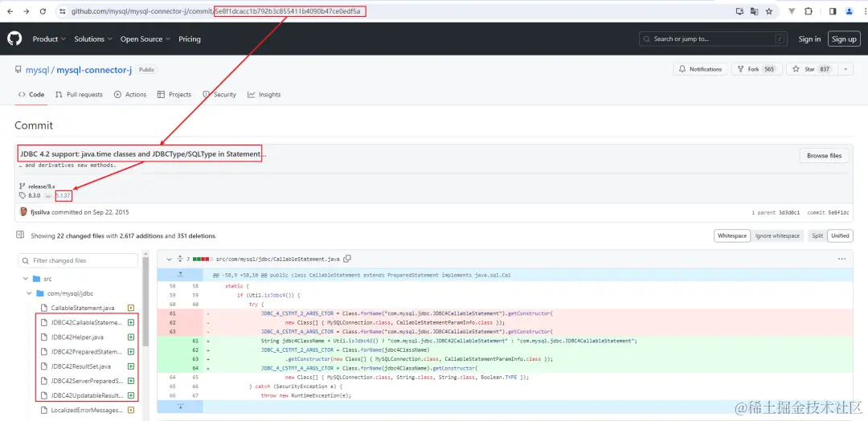Open the browser profile avatar
The image size is (868, 421).
[850, 11]
